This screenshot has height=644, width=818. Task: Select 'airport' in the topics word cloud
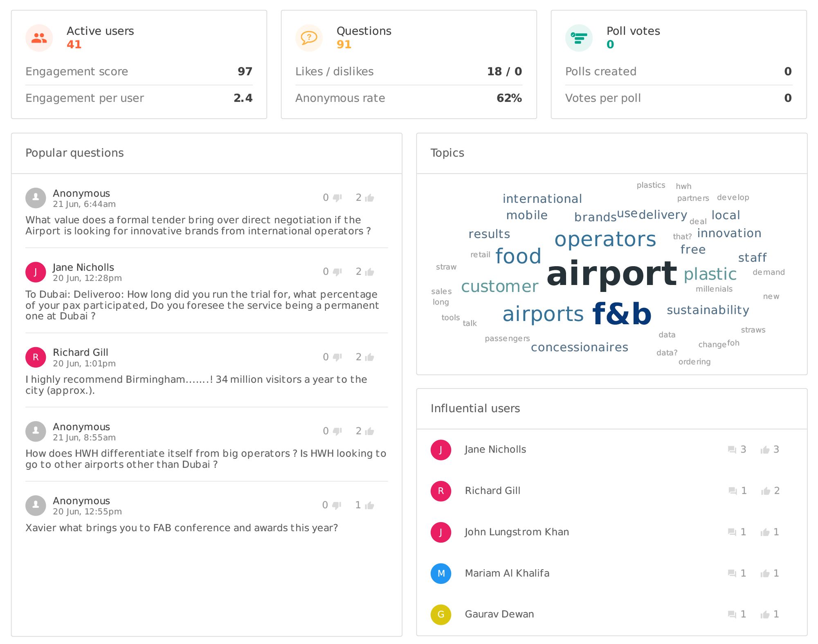click(x=612, y=274)
